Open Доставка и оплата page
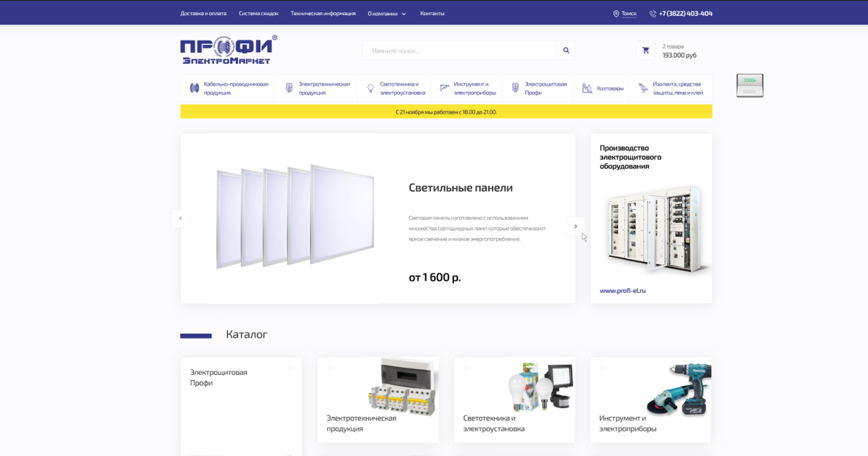Screen dimensions: 868x456 (x=203, y=13)
